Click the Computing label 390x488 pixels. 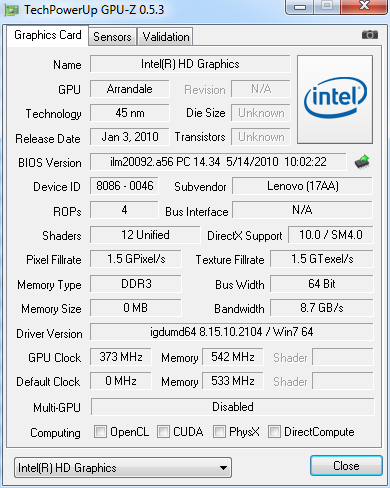(55, 433)
